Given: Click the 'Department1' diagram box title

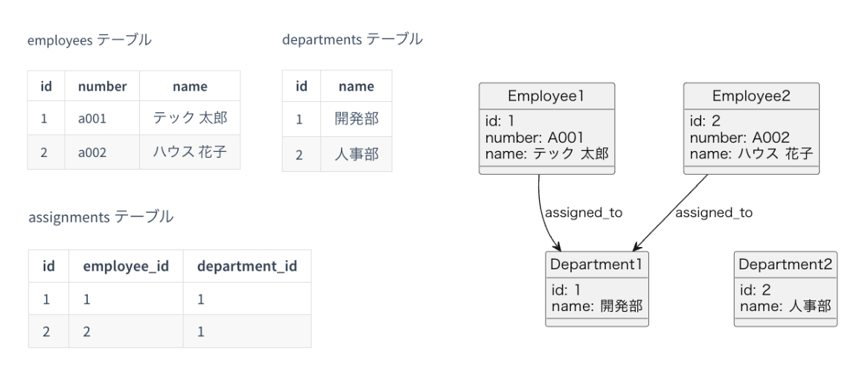Looking at the screenshot, I should [x=596, y=265].
